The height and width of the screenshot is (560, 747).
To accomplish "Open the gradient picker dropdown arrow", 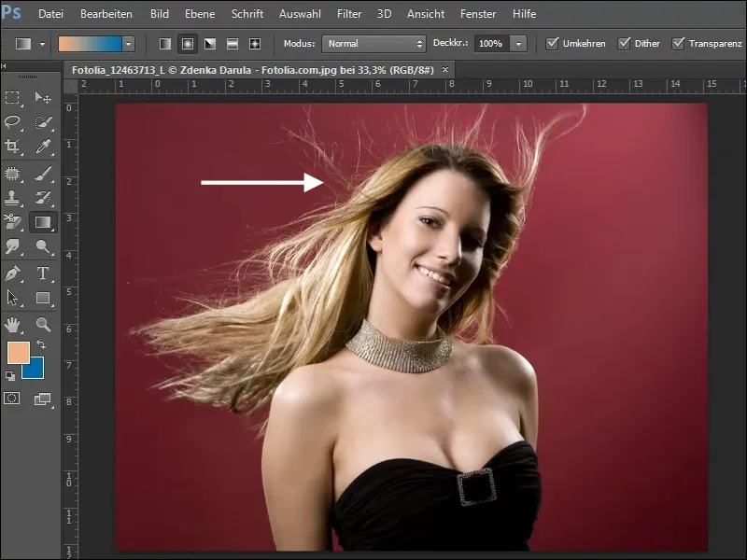I will click(128, 44).
